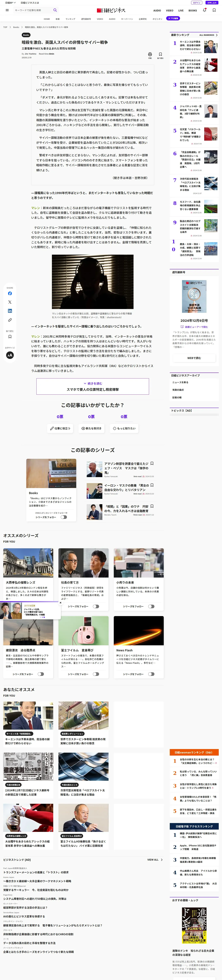Open 気鋭の論点 in the archive list
The height and width of the screenshot is (980, 222).
[x=178, y=390]
